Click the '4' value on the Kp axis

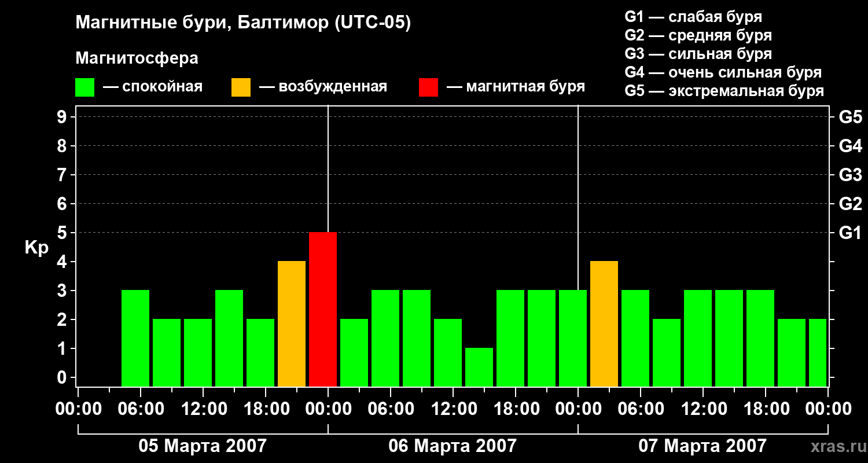tap(63, 262)
